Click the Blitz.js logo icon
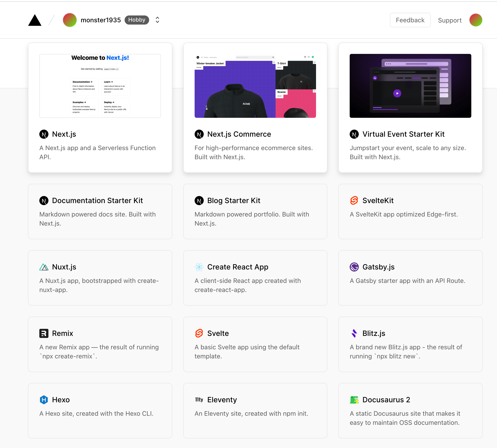 (354, 334)
